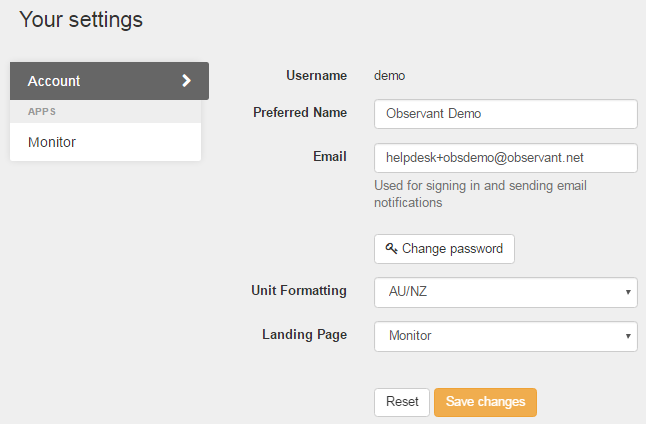Click the Unit Formatting label
The width and height of the screenshot is (646, 424).
pos(299,290)
